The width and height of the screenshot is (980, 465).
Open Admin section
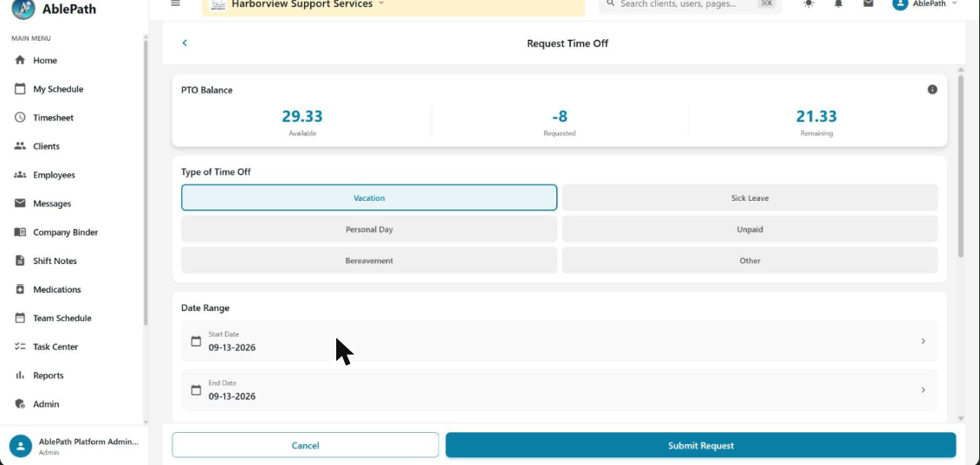[x=46, y=404]
